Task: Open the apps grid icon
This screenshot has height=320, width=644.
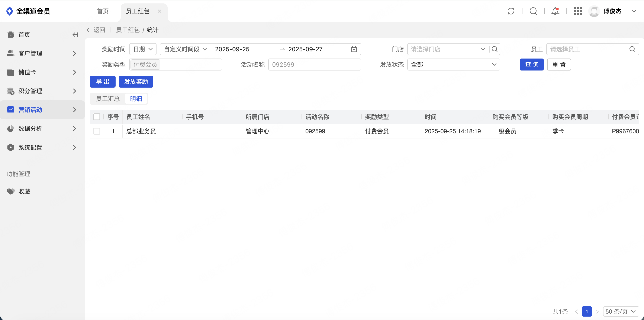Action: coord(577,11)
